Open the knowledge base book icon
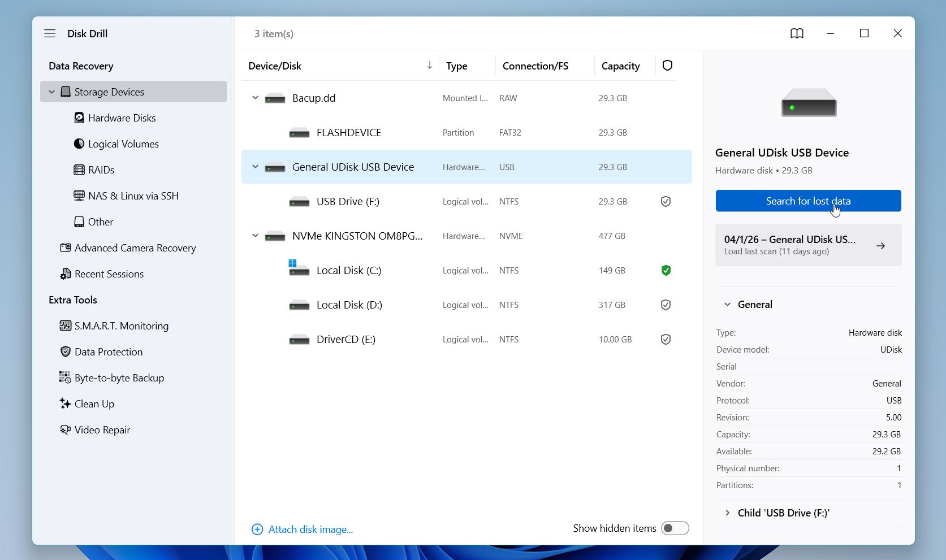946x560 pixels. pyautogui.click(x=797, y=33)
